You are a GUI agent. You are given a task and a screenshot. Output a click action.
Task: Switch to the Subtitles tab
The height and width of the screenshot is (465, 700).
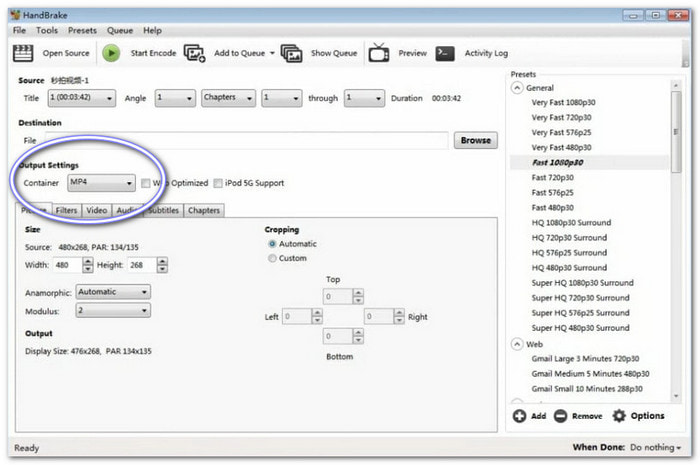click(x=163, y=210)
